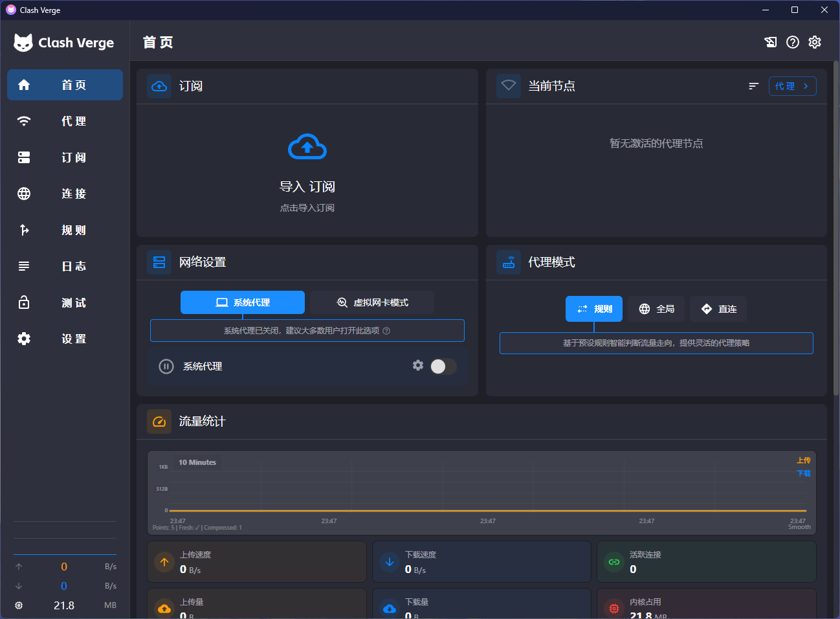Minimize the Clash Verge window
Screen dimensions: 840x619
[766, 10]
